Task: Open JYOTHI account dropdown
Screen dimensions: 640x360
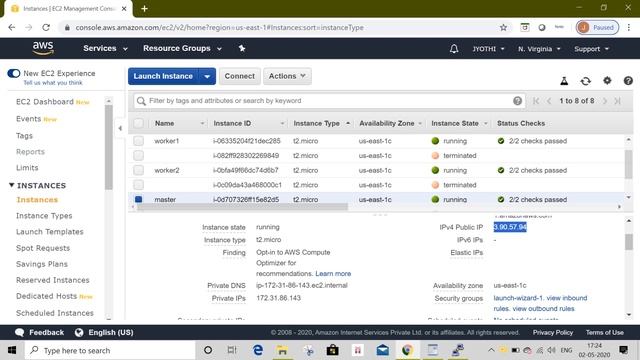Action: point(489,49)
